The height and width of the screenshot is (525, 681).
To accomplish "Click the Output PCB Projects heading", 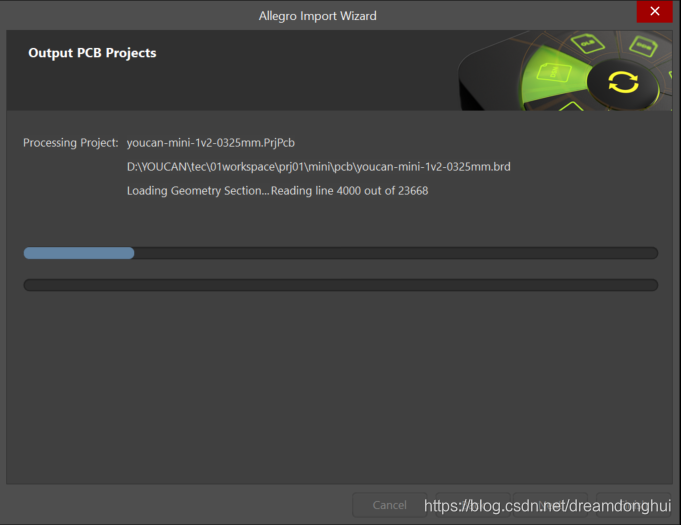I will pos(92,53).
